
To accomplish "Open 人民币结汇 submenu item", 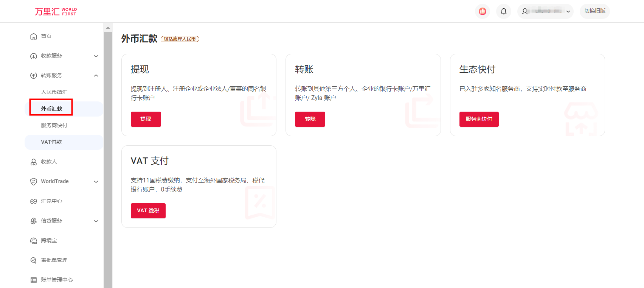I will coord(54,92).
